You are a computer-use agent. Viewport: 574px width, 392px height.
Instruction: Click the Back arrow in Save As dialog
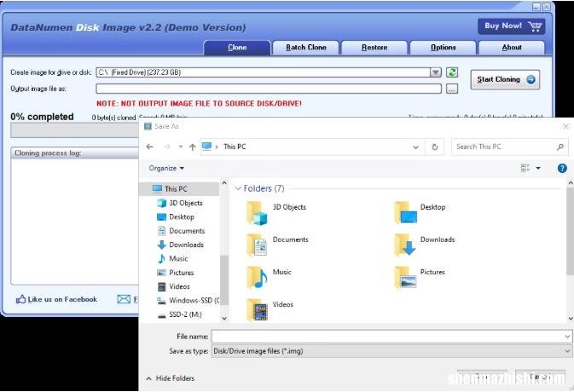click(x=150, y=147)
